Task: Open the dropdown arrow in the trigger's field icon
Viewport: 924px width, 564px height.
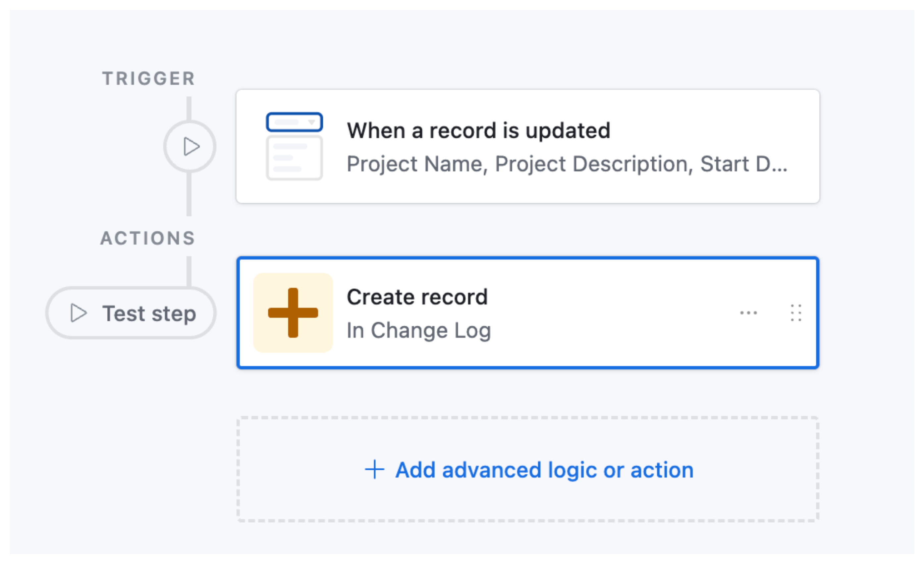Action: click(x=311, y=121)
